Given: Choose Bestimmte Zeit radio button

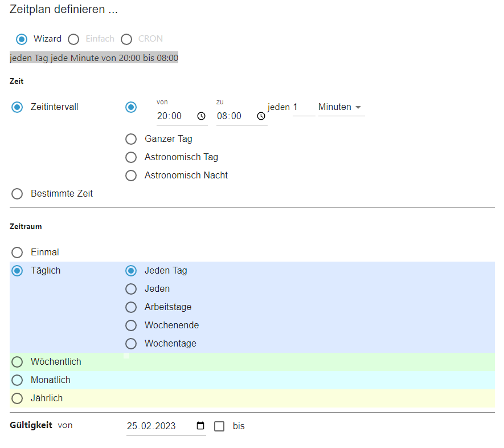Looking at the screenshot, I should [x=17, y=194].
